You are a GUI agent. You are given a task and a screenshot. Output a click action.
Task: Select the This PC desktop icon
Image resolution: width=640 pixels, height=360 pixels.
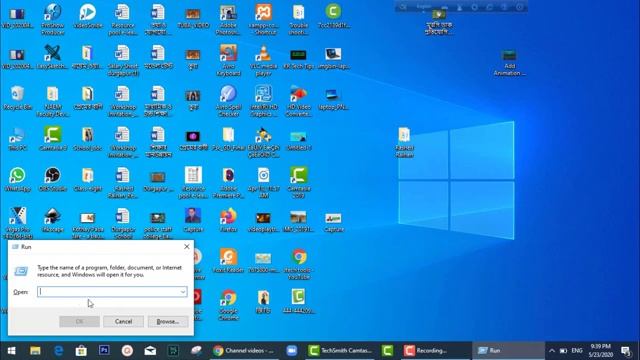[18, 139]
